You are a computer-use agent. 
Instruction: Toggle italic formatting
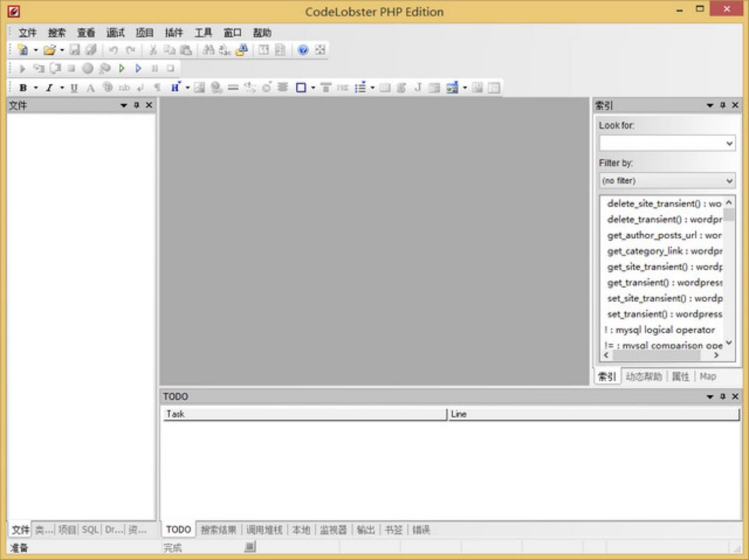pos(49,87)
